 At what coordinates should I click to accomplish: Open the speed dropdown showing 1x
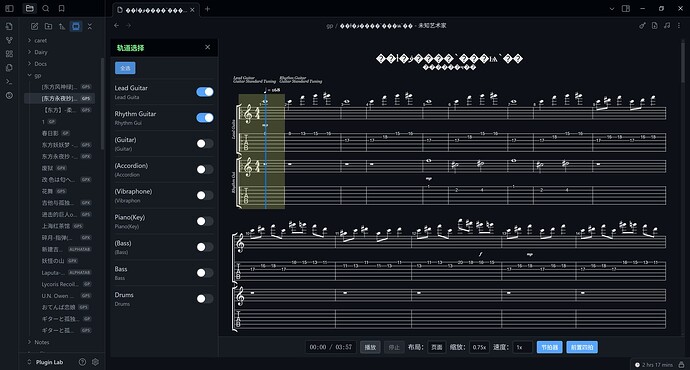click(x=522, y=347)
